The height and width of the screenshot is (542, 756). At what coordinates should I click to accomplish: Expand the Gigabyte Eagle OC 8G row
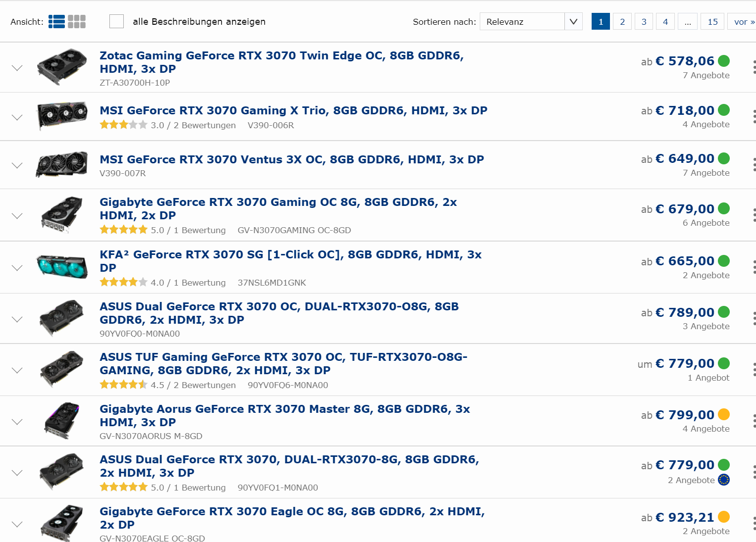coord(17,524)
